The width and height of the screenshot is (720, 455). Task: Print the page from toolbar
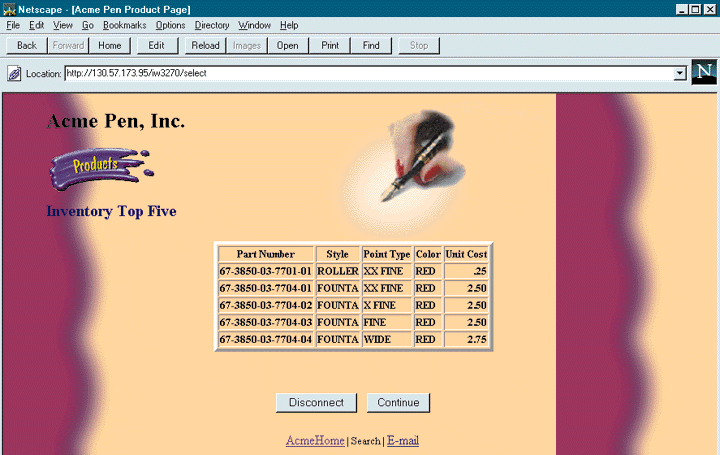(330, 45)
